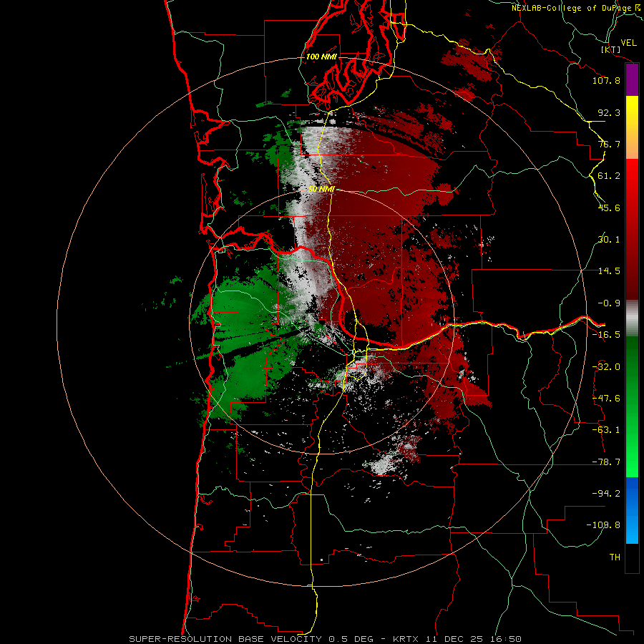Click the TH legend label

point(615,557)
